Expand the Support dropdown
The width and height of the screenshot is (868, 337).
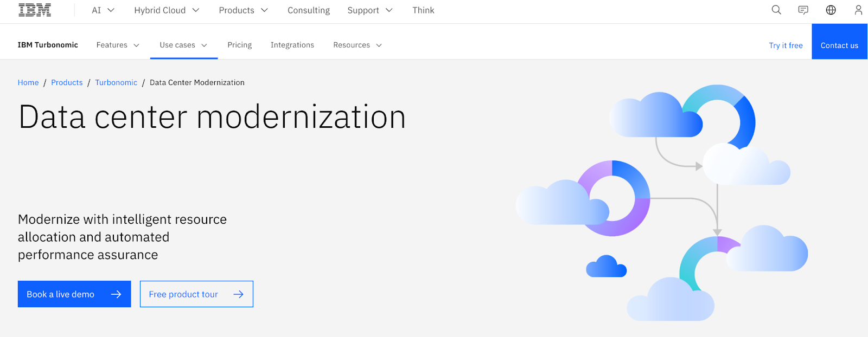[x=370, y=10]
